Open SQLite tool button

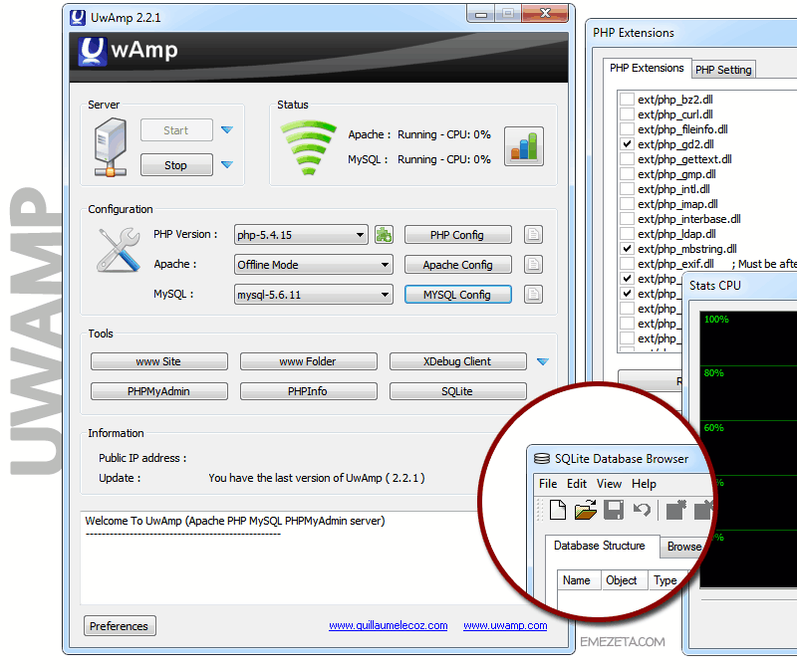pos(457,391)
